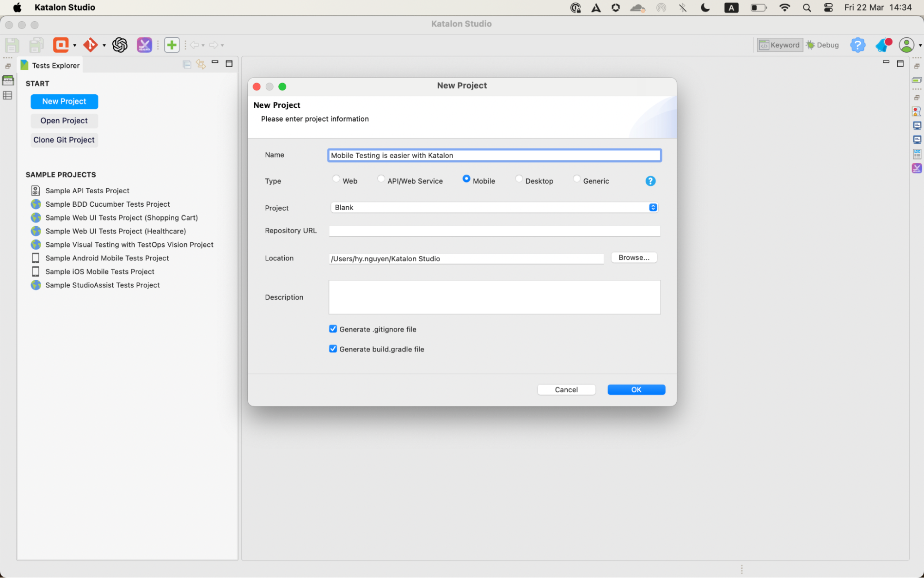Screen dimensions: 924x578
Task: Select the API/Web Service type
Action: pyautogui.click(x=381, y=179)
